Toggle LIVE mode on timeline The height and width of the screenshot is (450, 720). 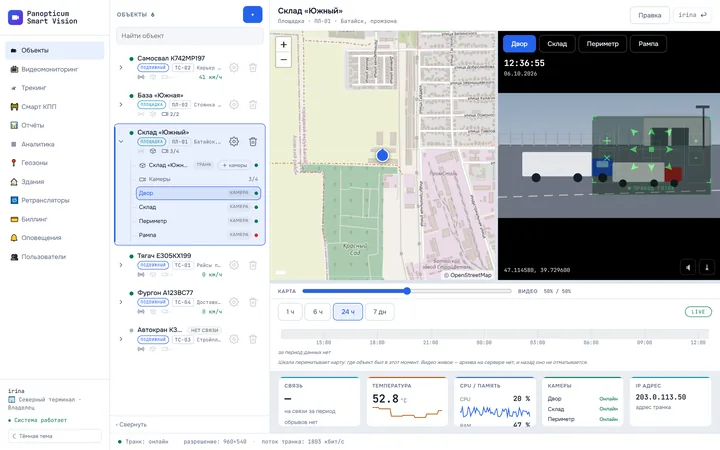click(x=698, y=312)
